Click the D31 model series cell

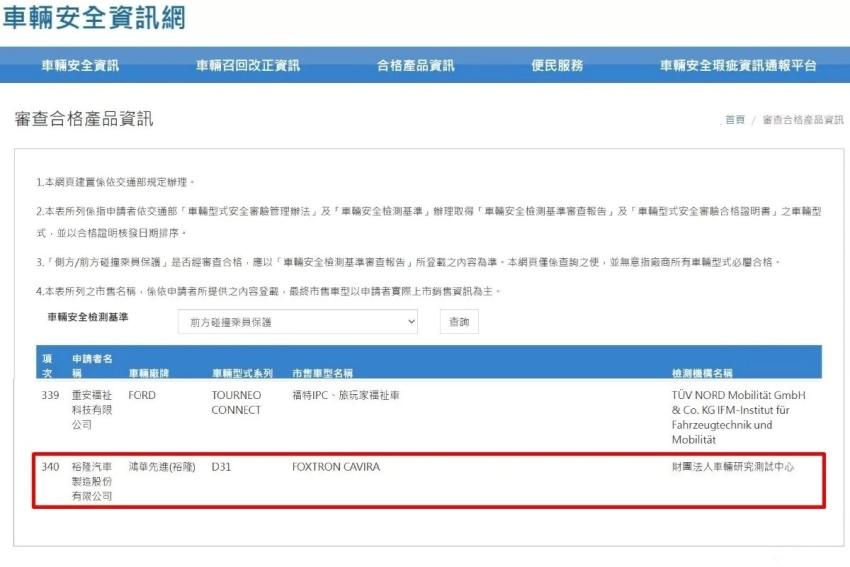(221, 467)
